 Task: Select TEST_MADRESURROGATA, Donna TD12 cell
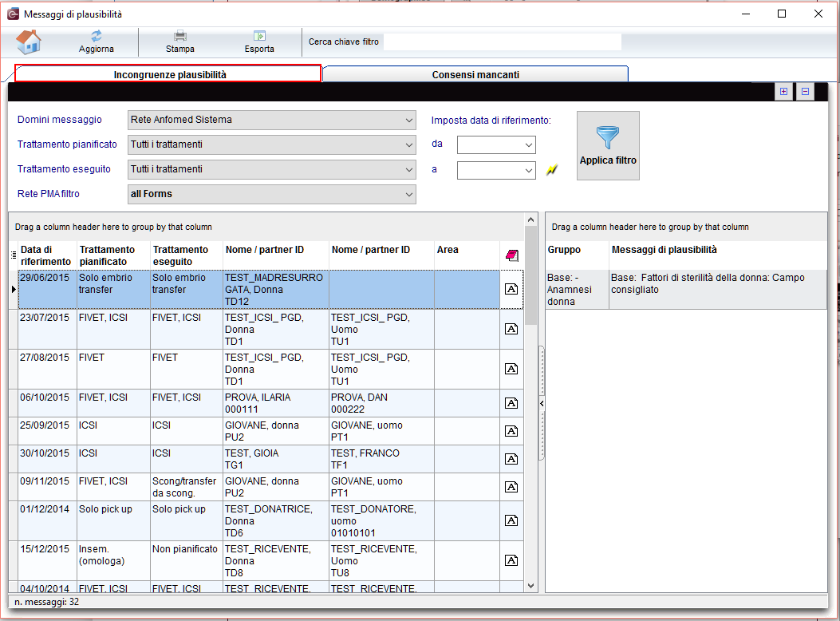pos(276,289)
